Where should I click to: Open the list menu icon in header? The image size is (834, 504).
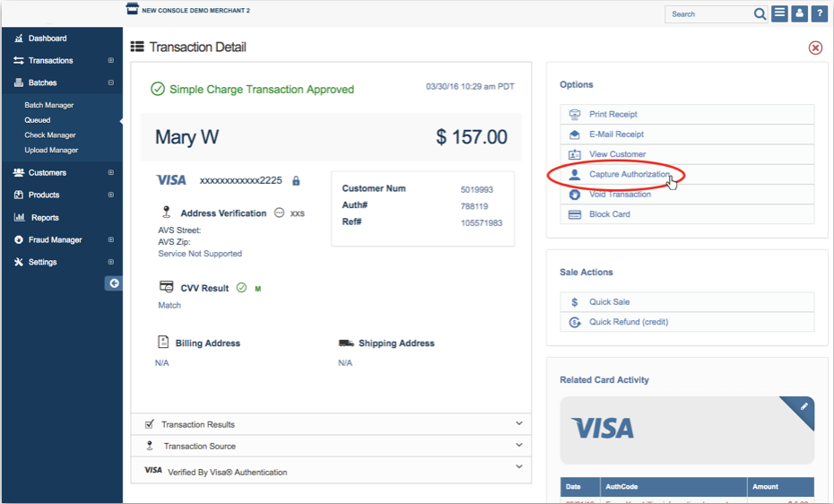(x=780, y=14)
